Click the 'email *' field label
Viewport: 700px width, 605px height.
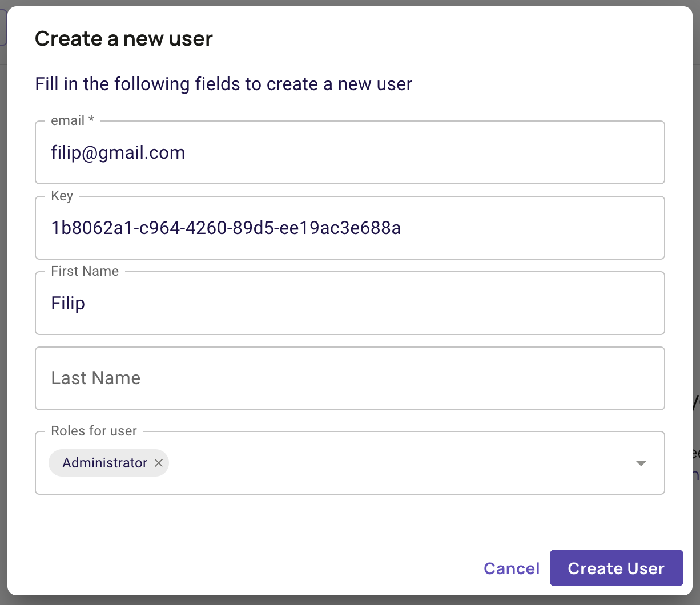(73, 120)
